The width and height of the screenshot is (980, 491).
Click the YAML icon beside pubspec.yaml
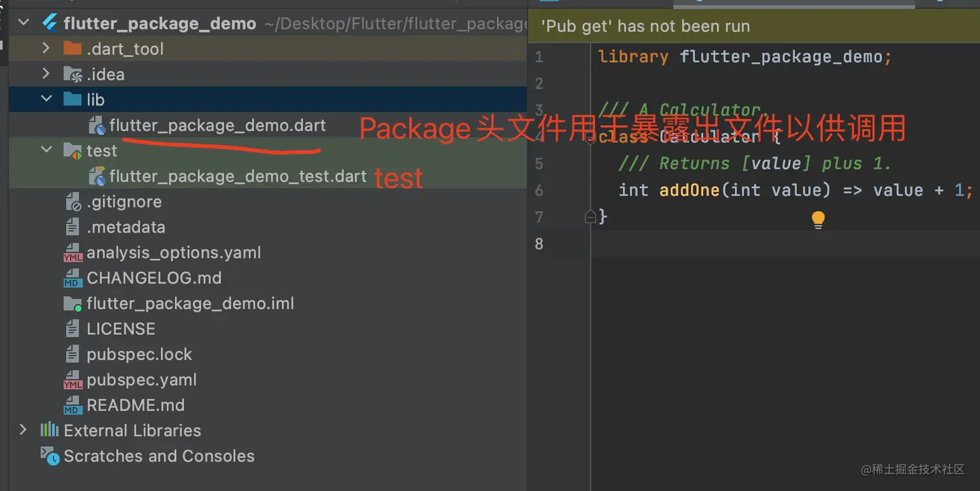pyautogui.click(x=74, y=380)
